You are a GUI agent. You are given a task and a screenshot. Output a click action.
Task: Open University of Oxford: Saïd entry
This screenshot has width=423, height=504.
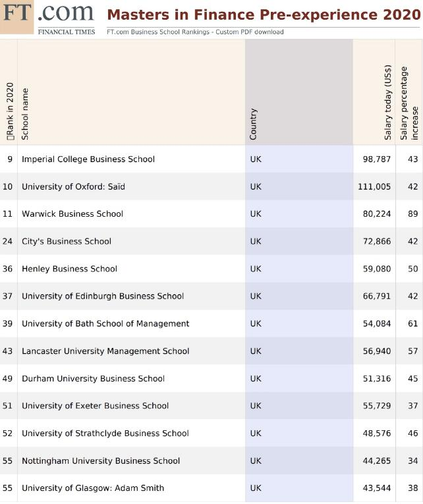pyautogui.click(x=73, y=186)
